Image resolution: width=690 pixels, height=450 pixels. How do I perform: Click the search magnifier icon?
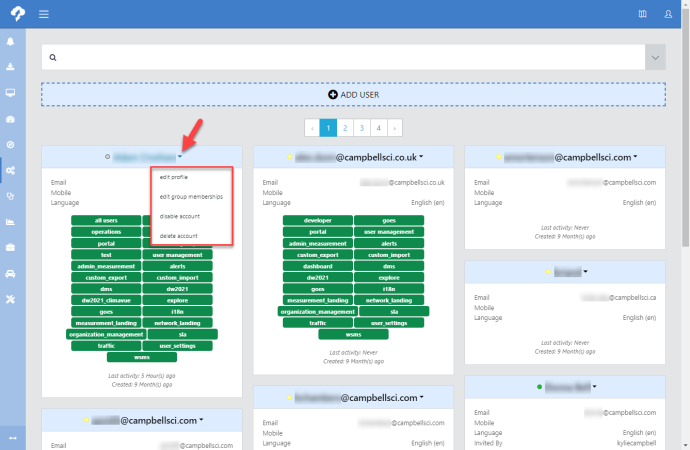pyautogui.click(x=53, y=57)
